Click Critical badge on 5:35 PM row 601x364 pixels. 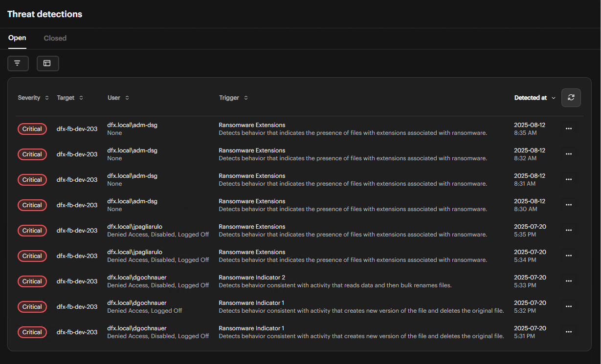click(x=32, y=231)
